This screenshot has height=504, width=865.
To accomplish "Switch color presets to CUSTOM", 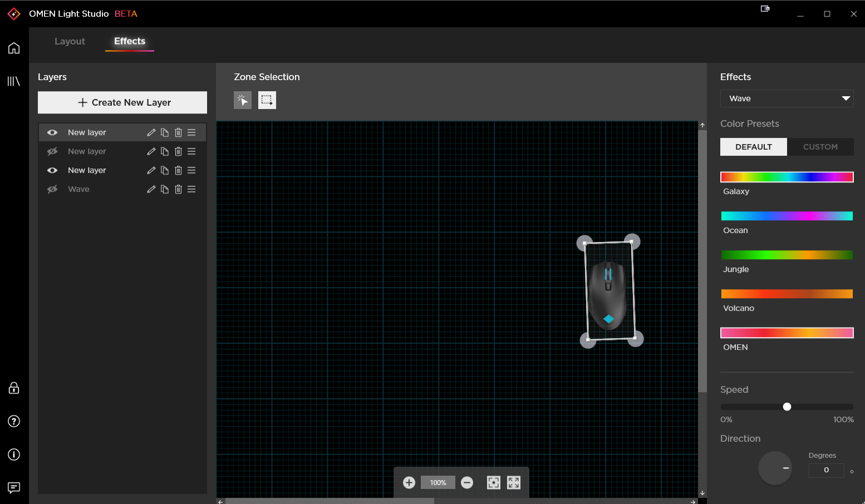I will tap(820, 147).
